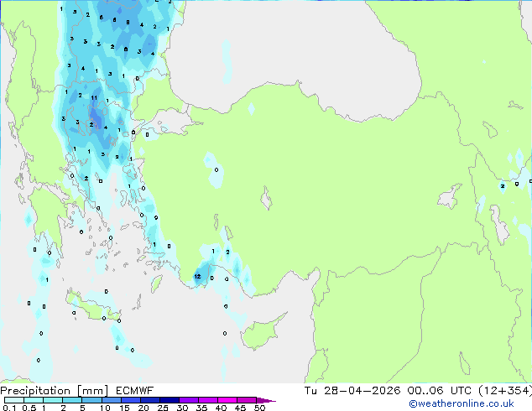The height and width of the screenshot is (411, 532).
Task: Click the legend label '40'
Action: tap(221, 408)
